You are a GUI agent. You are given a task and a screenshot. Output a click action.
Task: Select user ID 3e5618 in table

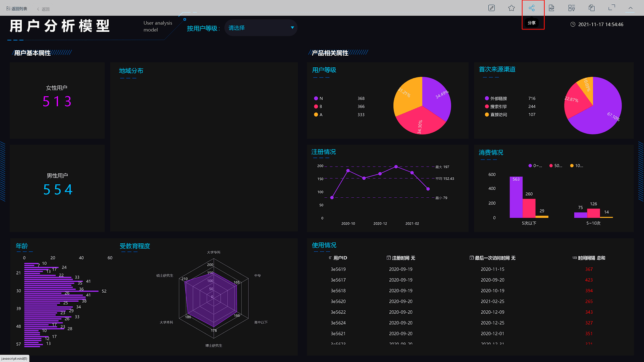338,291
